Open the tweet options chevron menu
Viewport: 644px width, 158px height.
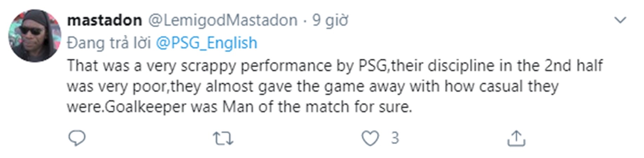[x=620, y=20]
